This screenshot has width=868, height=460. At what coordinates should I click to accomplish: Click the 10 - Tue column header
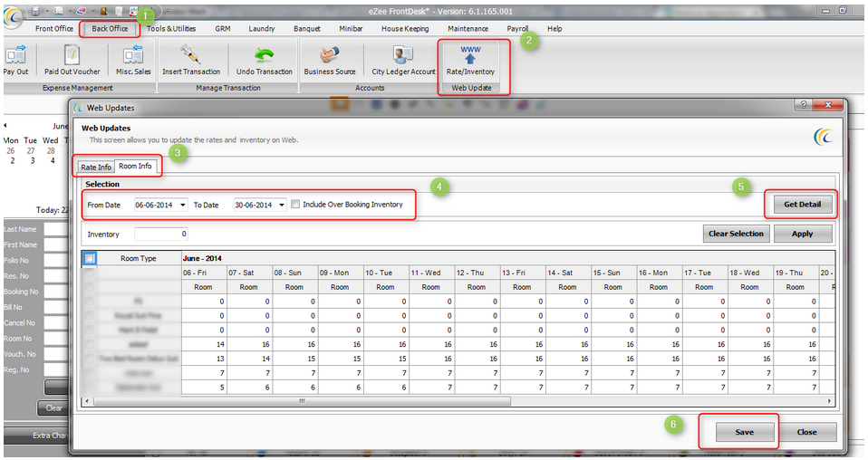click(386, 273)
